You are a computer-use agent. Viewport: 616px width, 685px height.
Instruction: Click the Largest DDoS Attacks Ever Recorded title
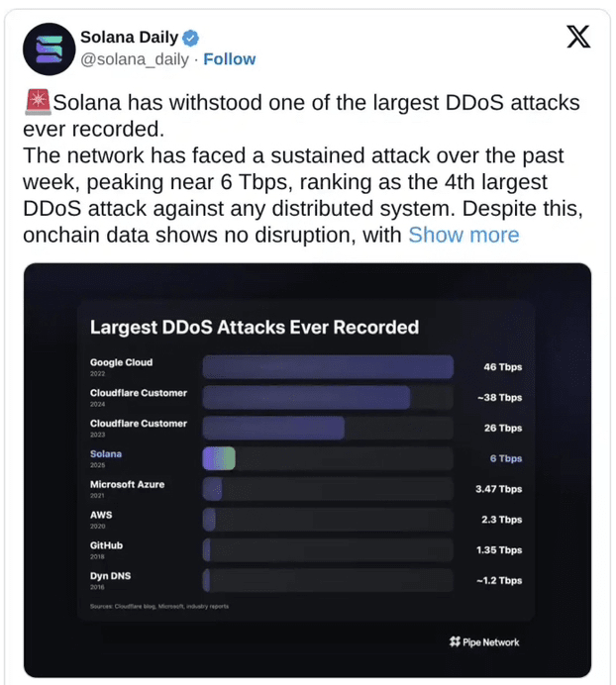255,328
